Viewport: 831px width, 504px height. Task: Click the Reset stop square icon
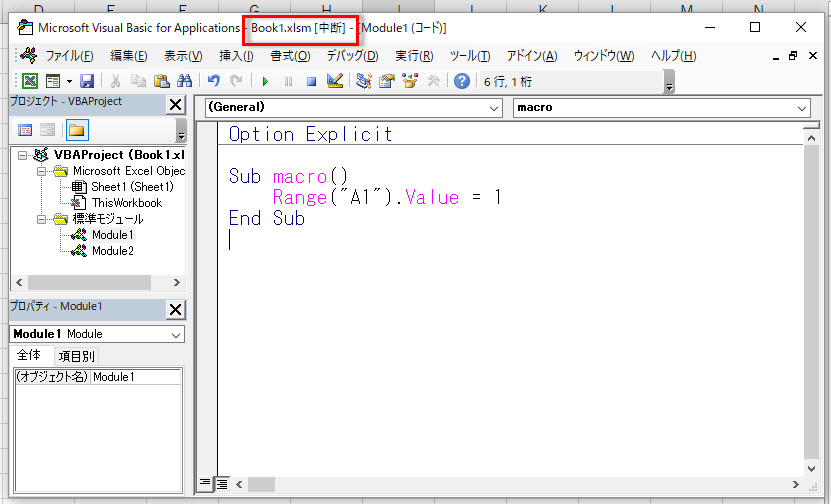click(312, 82)
